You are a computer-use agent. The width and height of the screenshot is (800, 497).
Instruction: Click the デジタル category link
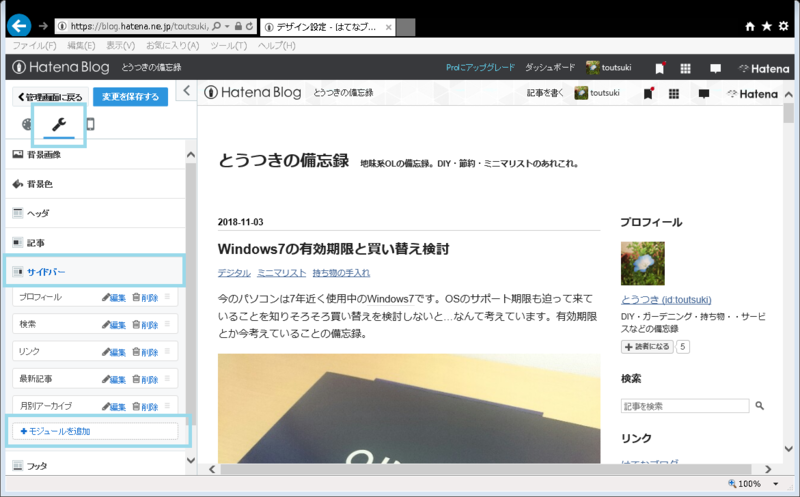[234, 273]
